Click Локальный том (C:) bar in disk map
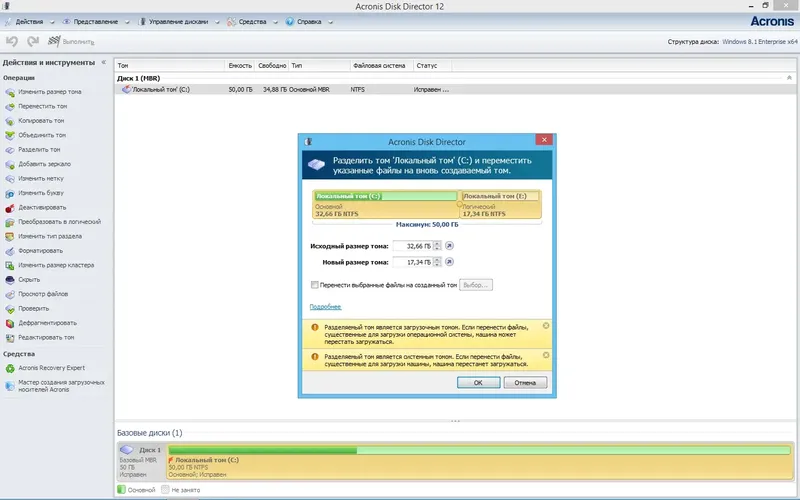This screenshot has width=800, height=500. 480,462
